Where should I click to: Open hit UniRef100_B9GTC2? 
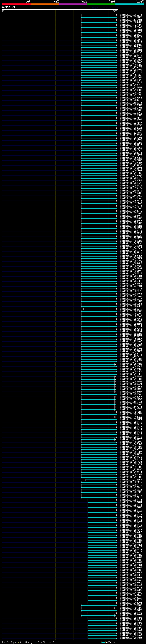pyautogui.click(x=131, y=17)
